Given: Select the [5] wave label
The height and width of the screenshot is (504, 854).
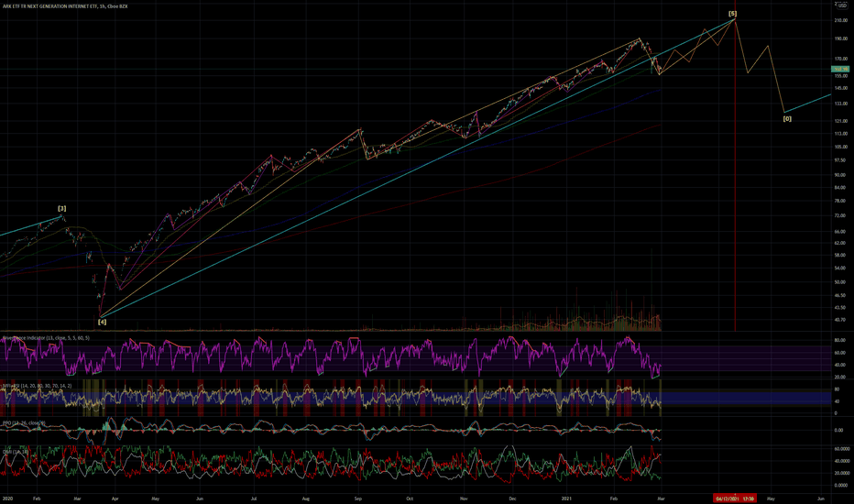Looking at the screenshot, I should click(732, 14).
